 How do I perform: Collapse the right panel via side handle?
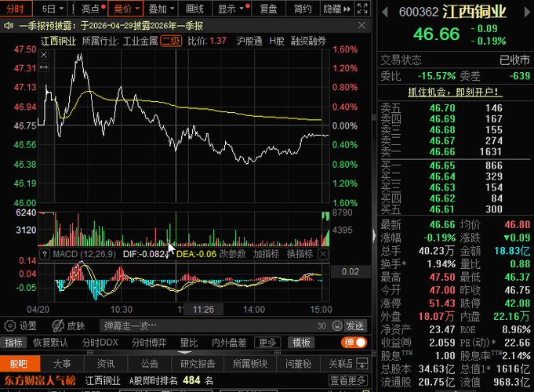tap(374, 235)
